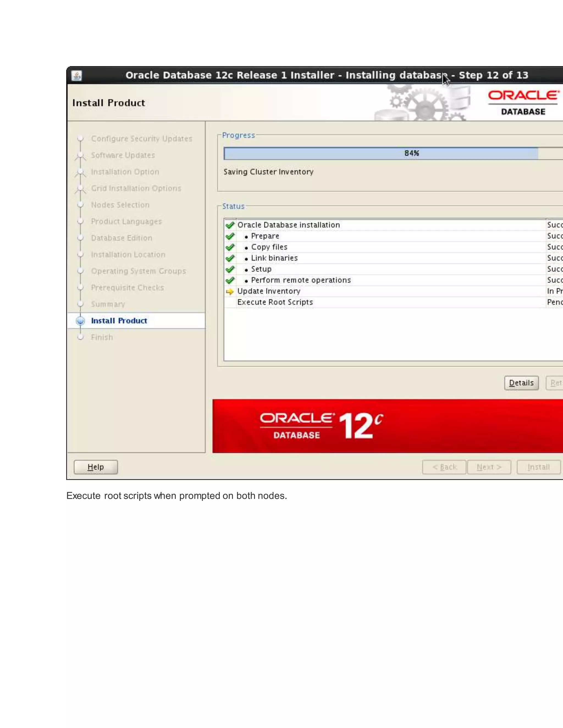Viewport: 563px width, 728px height.
Task: Go to the Summary step in the sidebar
Action: (x=108, y=304)
